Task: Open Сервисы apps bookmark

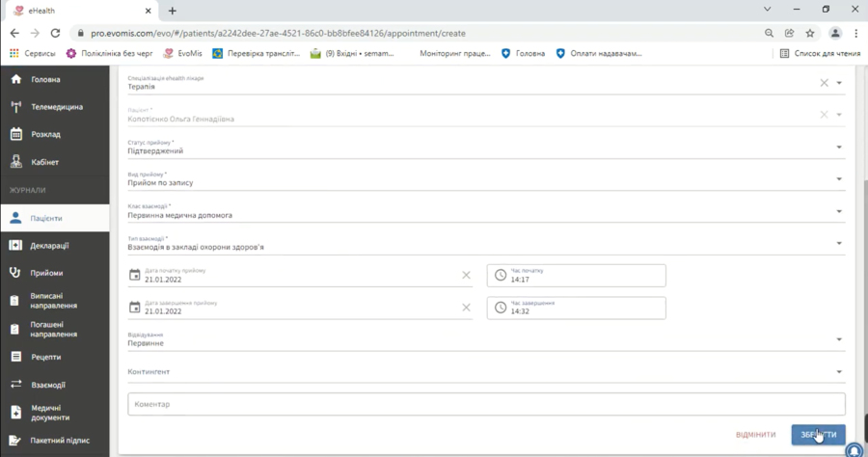Action: (x=33, y=54)
